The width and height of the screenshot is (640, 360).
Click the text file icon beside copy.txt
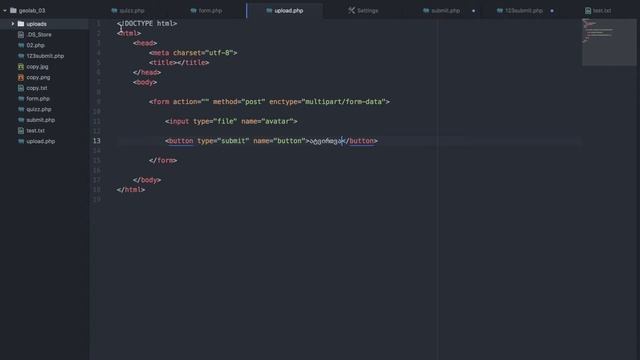(21, 88)
